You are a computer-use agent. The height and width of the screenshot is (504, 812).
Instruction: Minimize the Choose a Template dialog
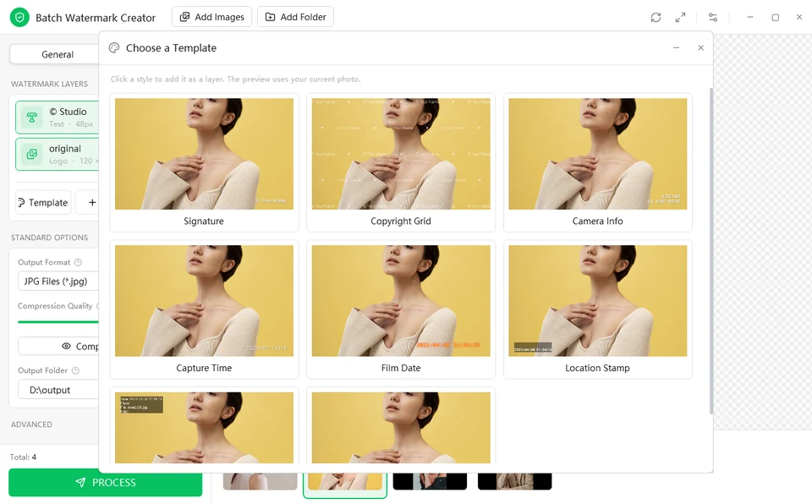click(677, 47)
